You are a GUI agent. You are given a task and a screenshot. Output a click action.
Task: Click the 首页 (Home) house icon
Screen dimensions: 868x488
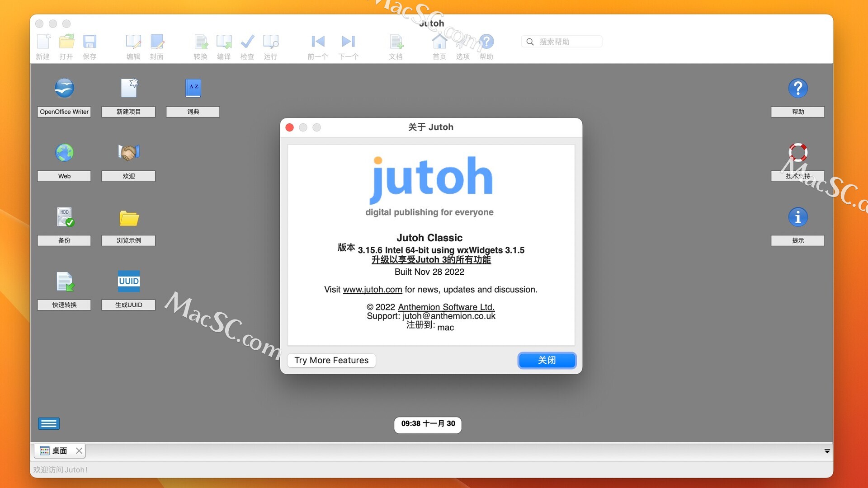[x=439, y=42]
